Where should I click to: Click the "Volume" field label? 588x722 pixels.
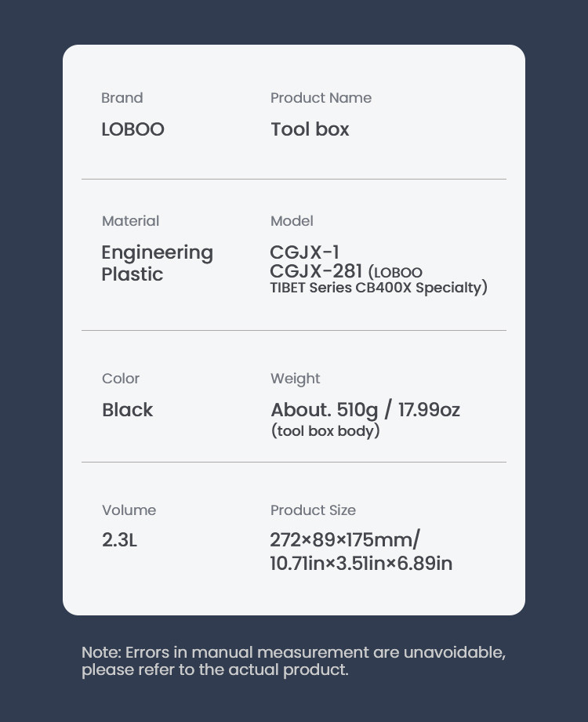129,510
